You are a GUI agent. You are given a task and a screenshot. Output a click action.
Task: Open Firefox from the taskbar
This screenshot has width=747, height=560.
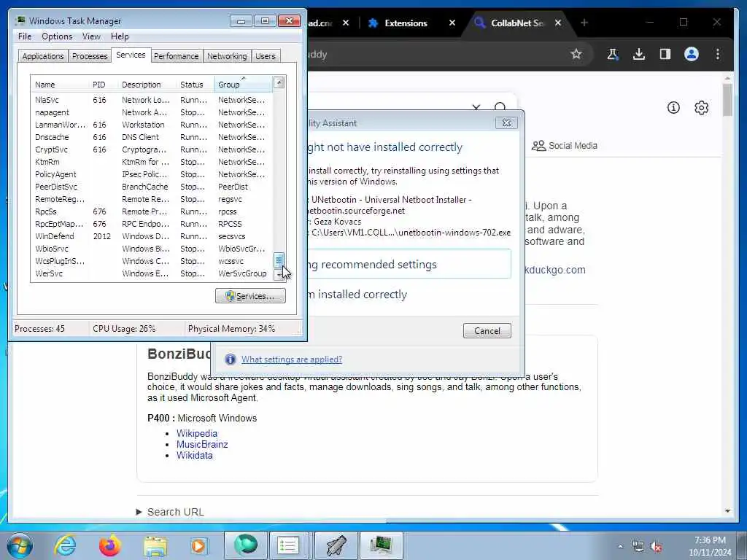tap(110, 545)
